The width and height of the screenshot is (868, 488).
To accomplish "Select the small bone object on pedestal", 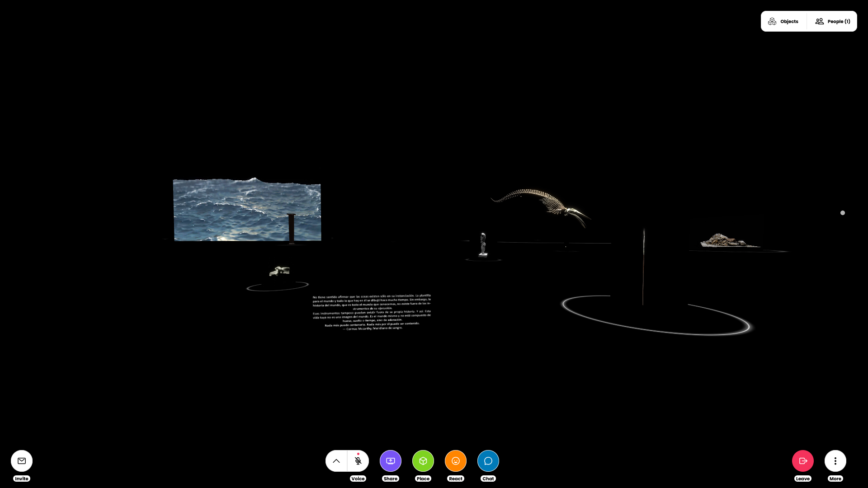I will pos(279,271).
